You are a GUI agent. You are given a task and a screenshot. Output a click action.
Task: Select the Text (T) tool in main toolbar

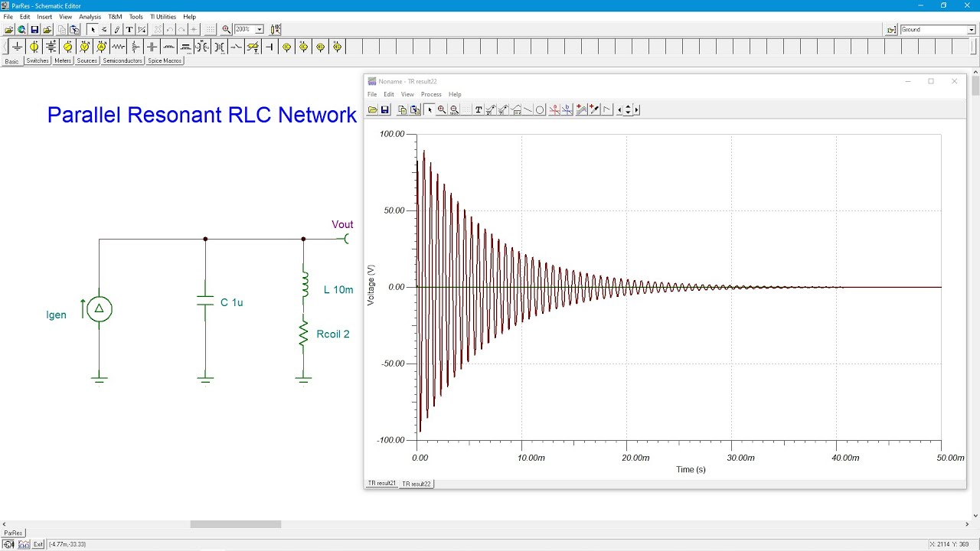pos(129,29)
